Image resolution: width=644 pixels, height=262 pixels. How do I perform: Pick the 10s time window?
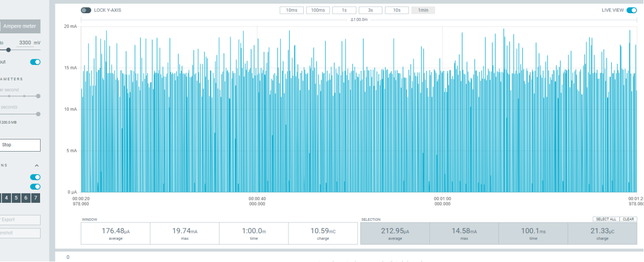pyautogui.click(x=397, y=10)
